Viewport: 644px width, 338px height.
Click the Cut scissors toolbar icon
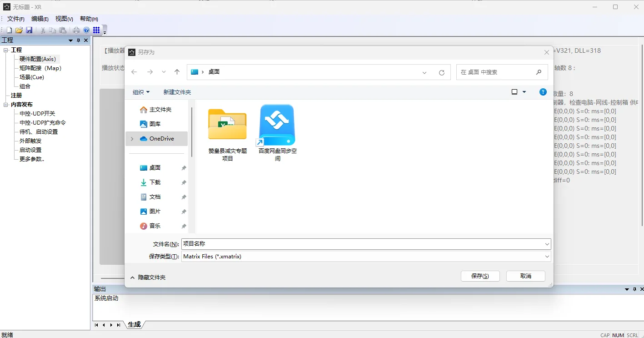43,30
